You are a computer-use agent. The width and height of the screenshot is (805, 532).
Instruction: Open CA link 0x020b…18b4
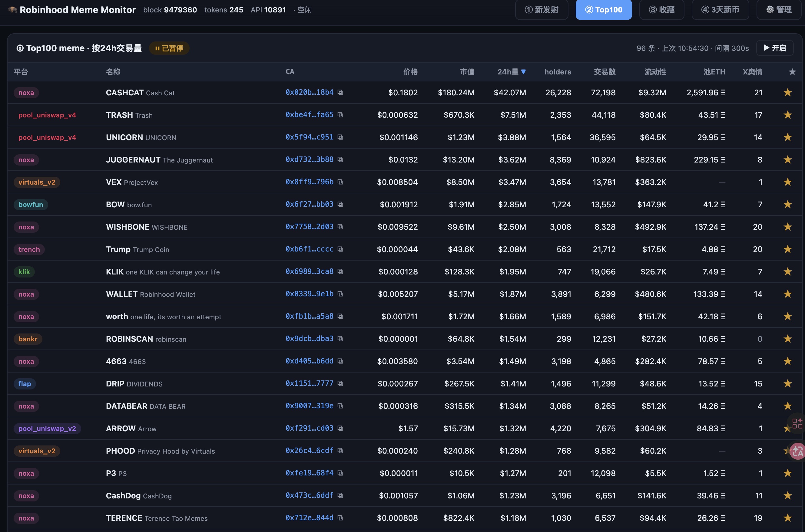[x=309, y=92]
